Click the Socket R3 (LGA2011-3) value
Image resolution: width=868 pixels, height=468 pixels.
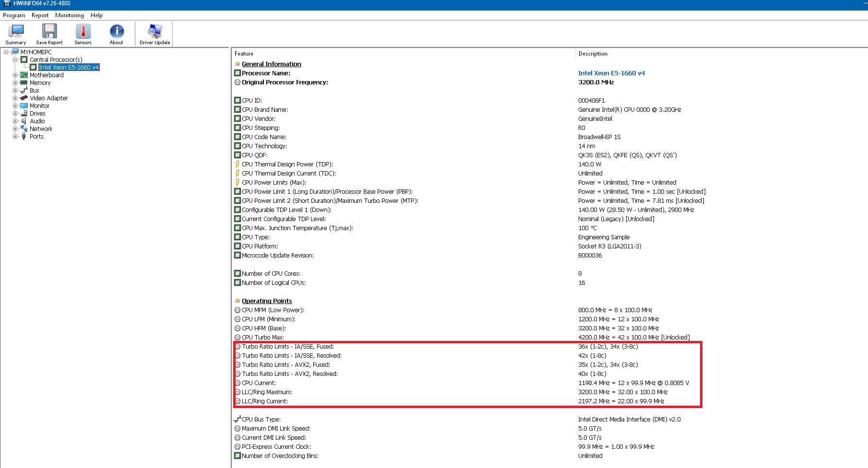point(610,246)
